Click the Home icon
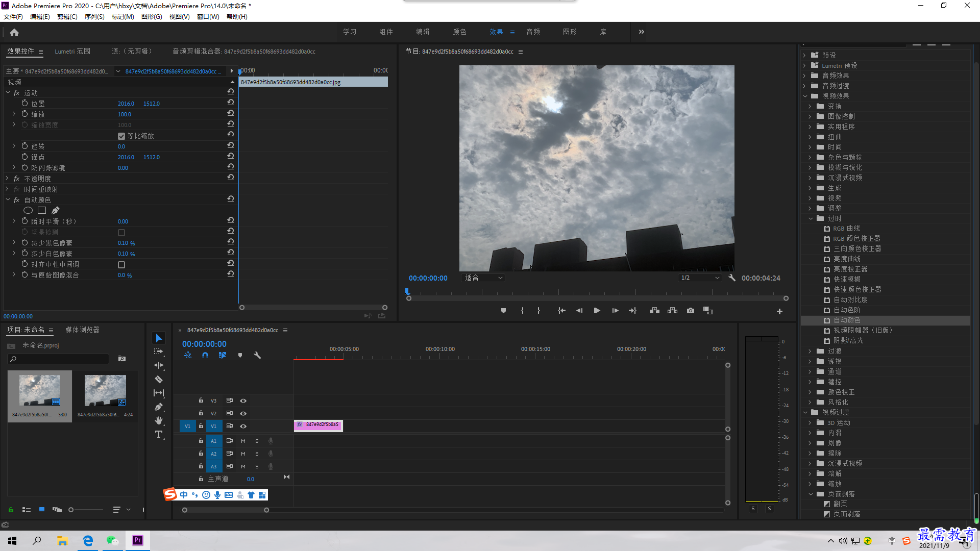The image size is (980, 551). [x=14, y=32]
